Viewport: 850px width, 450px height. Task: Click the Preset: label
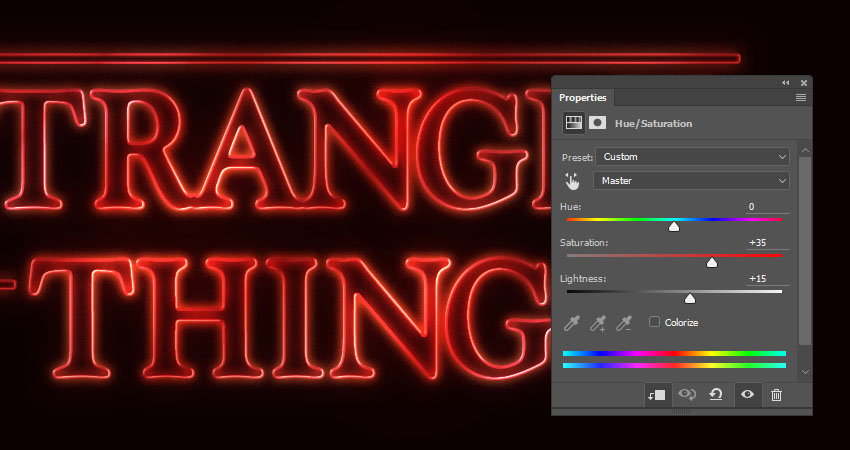577,157
